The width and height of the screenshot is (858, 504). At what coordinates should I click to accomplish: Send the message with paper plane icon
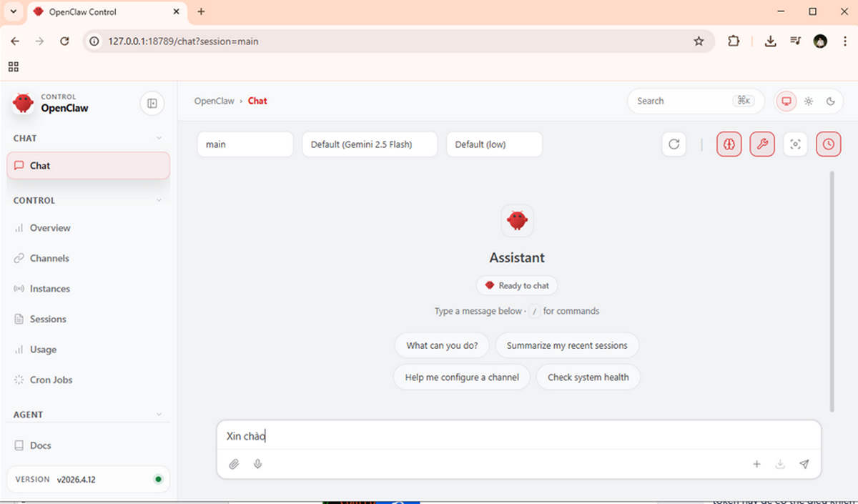[x=804, y=464]
